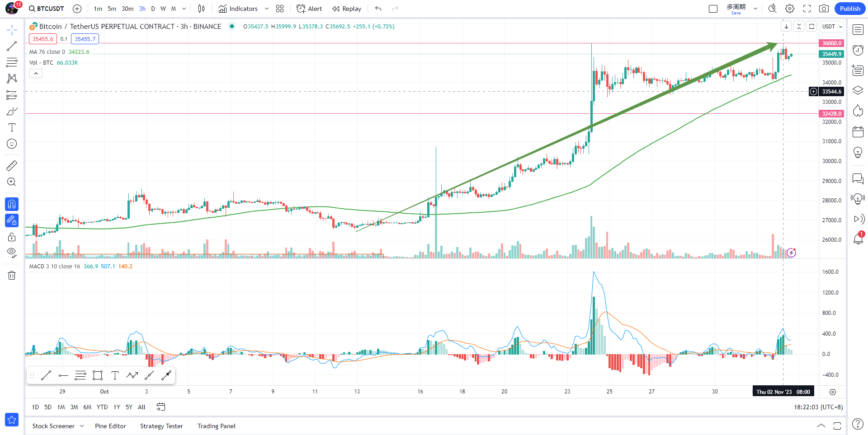Select the 1M date range
Screen dimensions: 868x435
click(x=61, y=407)
